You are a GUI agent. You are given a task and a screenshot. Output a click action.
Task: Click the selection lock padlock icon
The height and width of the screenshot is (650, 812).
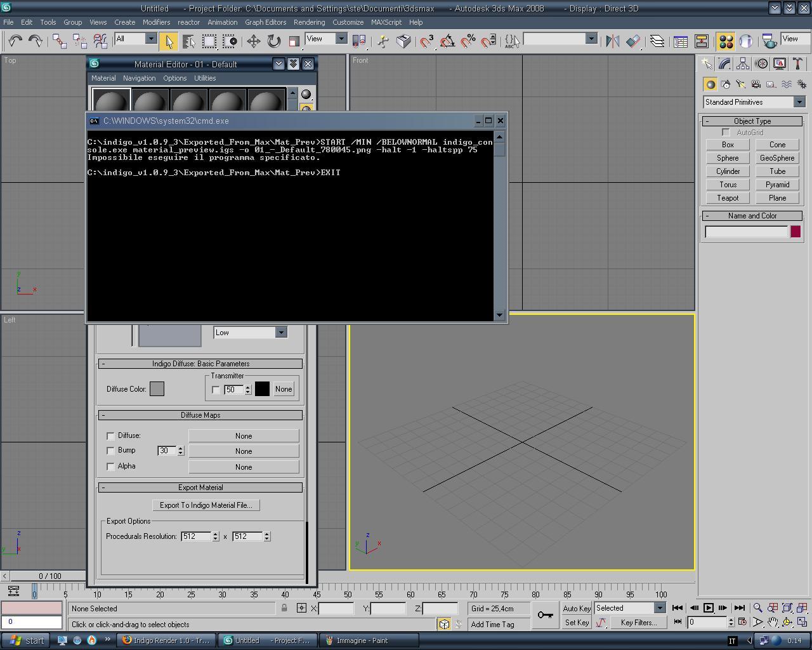click(284, 608)
